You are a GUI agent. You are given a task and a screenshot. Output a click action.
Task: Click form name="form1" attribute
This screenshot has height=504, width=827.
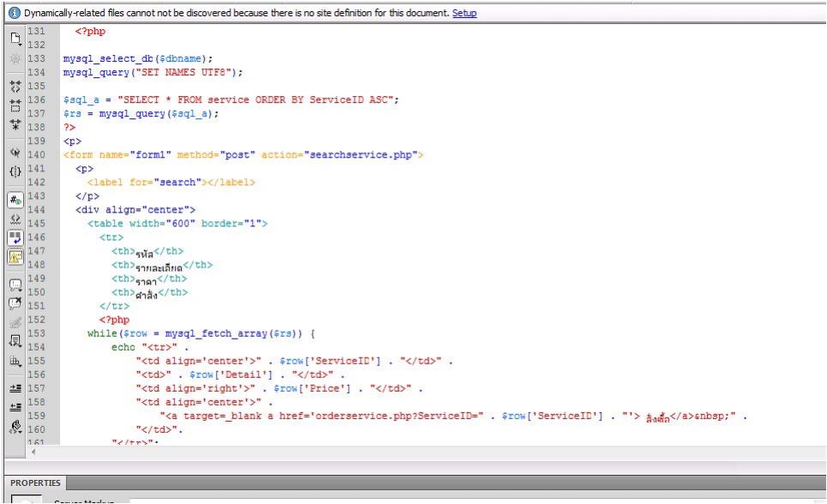[135, 154]
